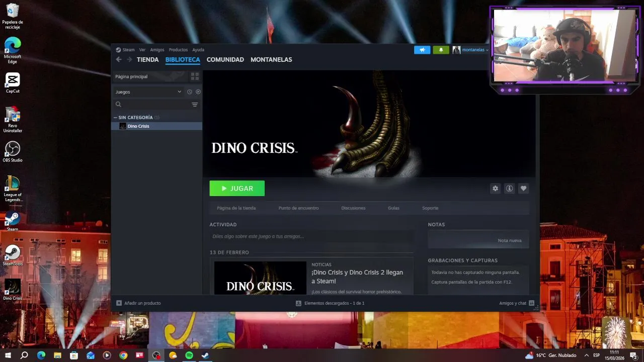Open Google Chrome from the taskbar
The height and width of the screenshot is (362, 644).
pyautogui.click(x=123, y=355)
